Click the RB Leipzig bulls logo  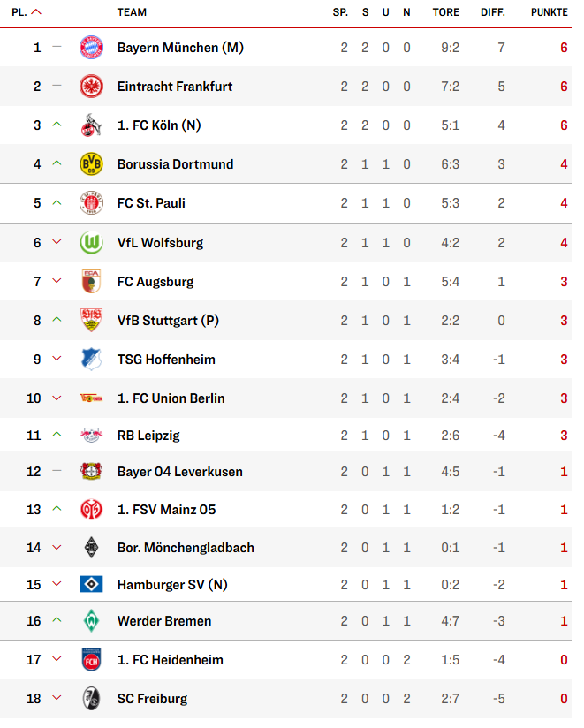[92, 435]
